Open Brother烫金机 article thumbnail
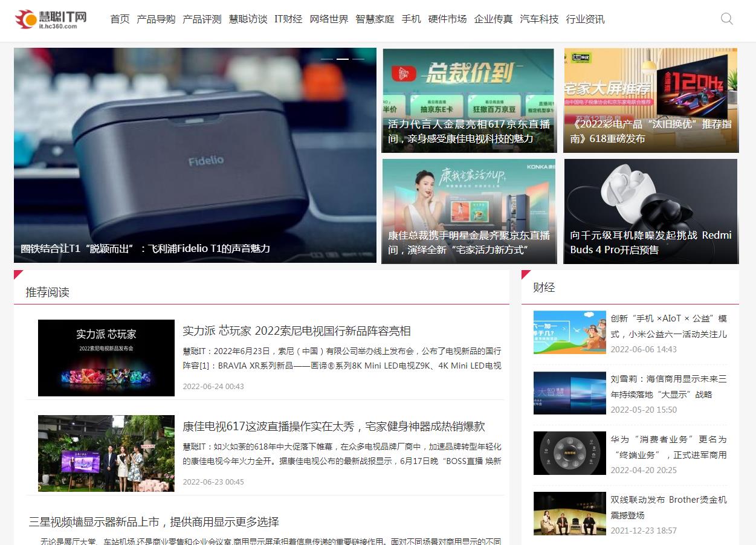 click(570, 514)
